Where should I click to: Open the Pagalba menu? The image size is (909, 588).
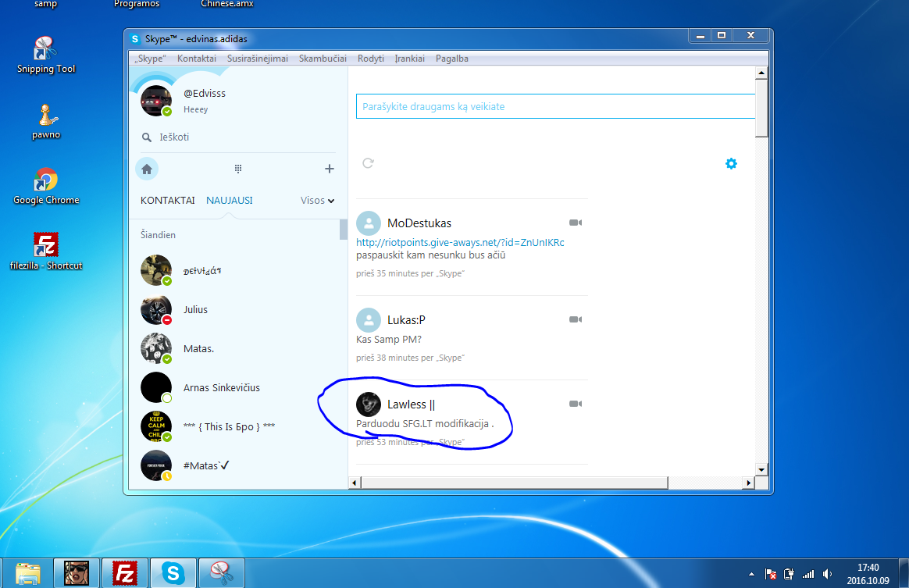[x=452, y=59]
